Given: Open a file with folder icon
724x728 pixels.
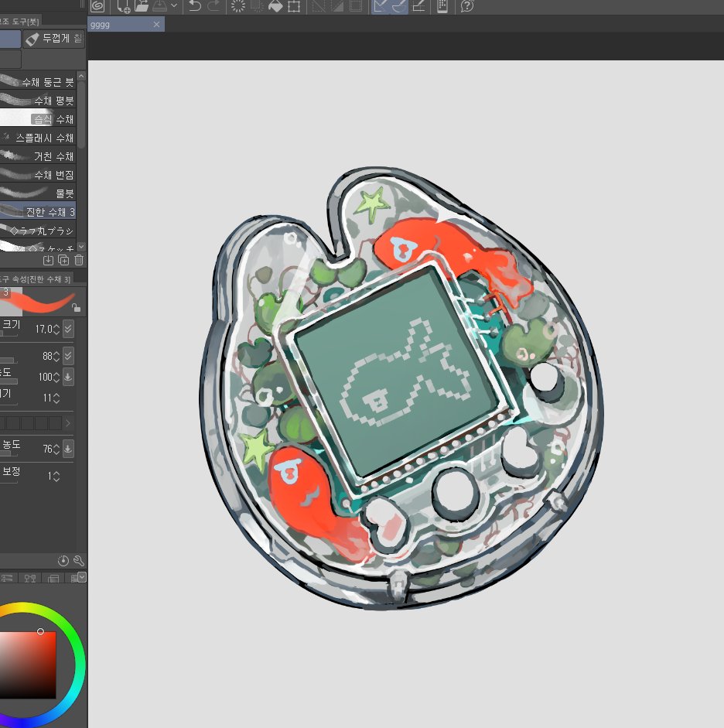Looking at the screenshot, I should 141,6.
